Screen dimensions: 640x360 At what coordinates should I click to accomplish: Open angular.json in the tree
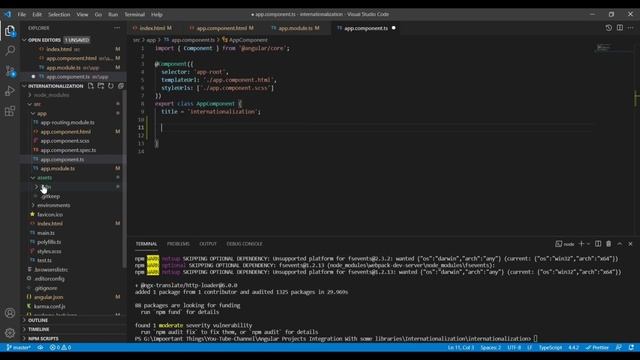[49, 297]
